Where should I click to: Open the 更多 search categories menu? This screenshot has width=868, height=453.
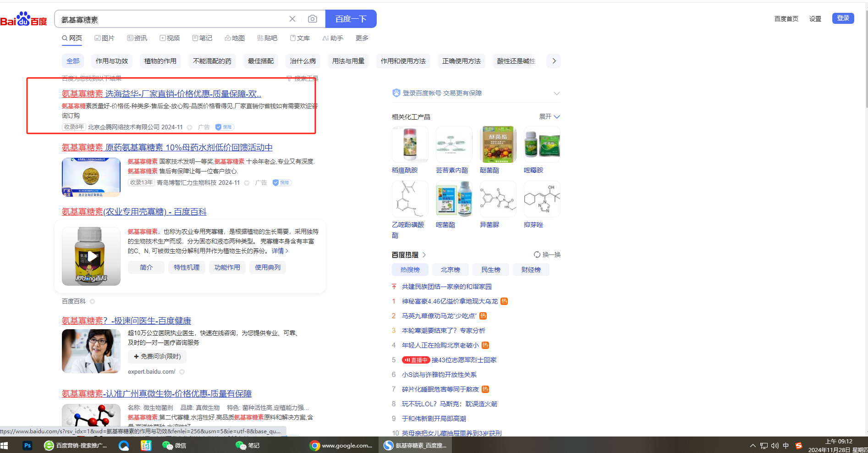tap(362, 38)
